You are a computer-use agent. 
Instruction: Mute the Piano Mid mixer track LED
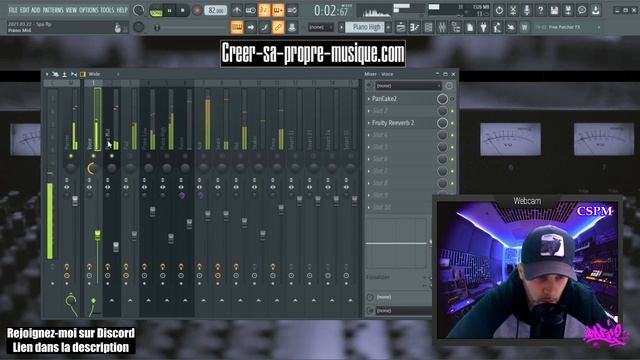click(111, 156)
